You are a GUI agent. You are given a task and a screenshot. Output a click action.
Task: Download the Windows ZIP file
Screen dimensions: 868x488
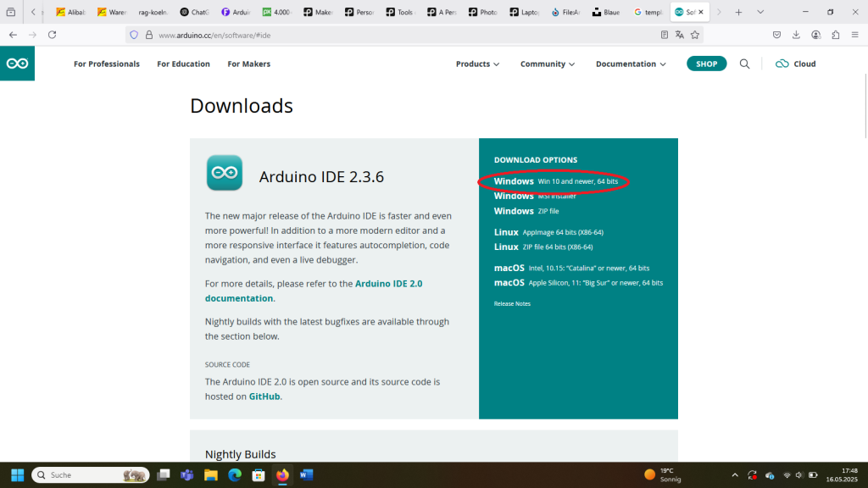pyautogui.click(x=526, y=211)
